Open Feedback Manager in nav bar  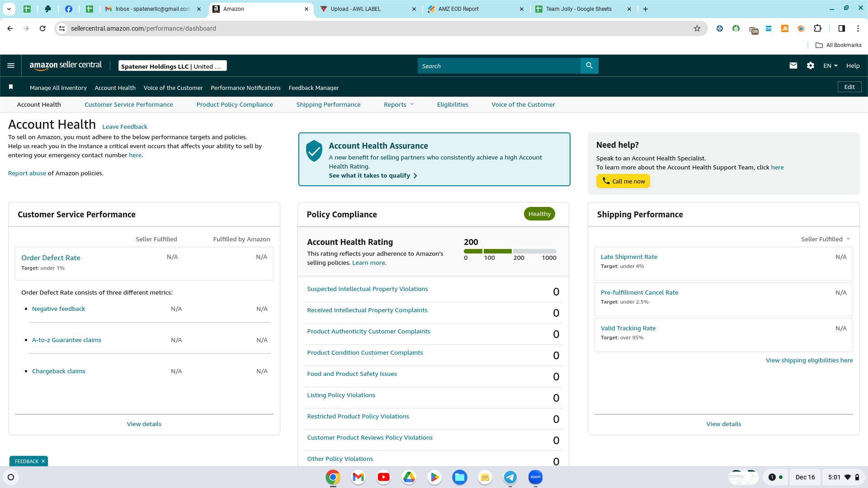click(x=313, y=88)
